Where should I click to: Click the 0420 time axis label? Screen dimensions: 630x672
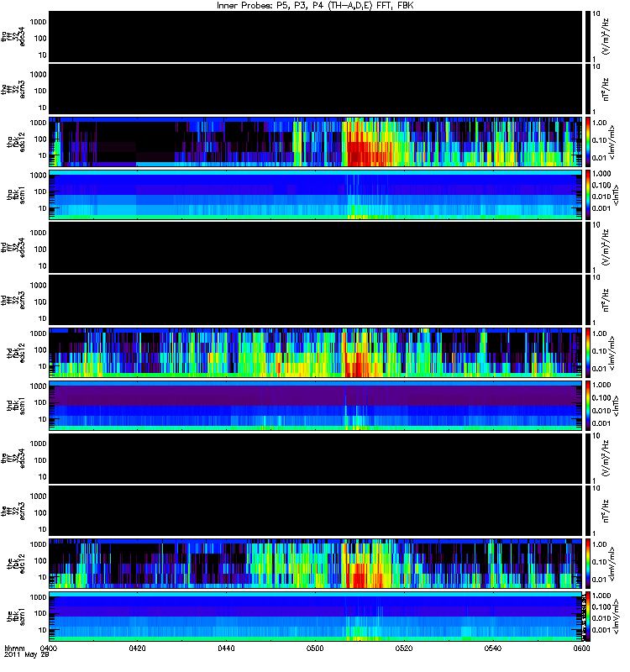click(x=137, y=648)
